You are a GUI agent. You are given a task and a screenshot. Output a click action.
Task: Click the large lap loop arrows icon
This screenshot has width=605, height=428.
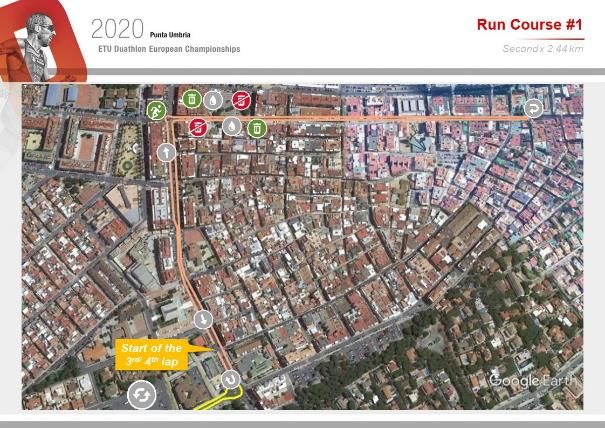pos(140,396)
